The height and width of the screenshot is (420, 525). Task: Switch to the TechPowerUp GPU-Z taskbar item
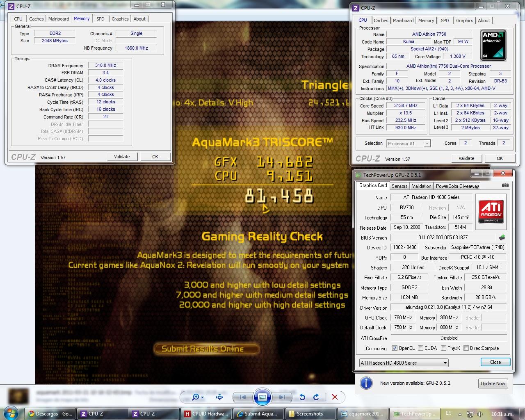pos(415,414)
